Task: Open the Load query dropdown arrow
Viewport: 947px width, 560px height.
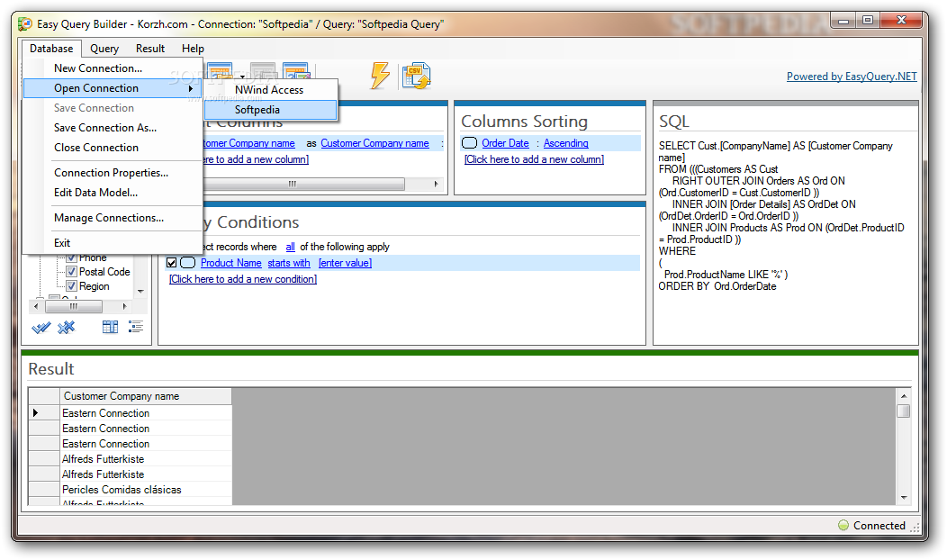Action: point(242,77)
